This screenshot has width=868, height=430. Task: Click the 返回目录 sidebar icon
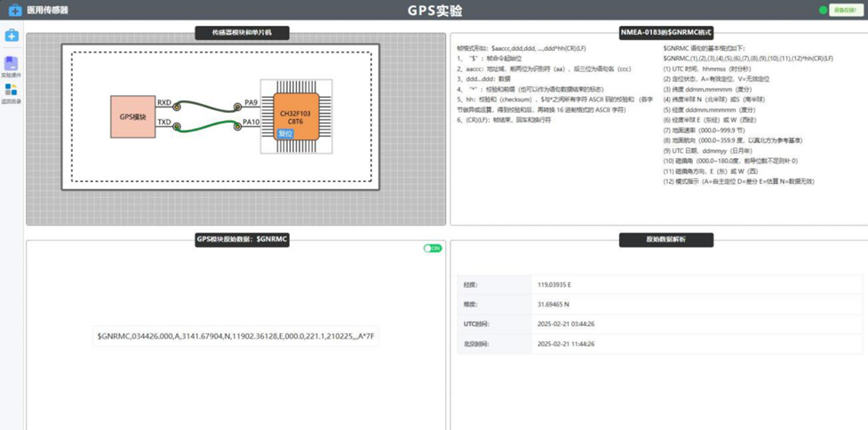tap(11, 90)
